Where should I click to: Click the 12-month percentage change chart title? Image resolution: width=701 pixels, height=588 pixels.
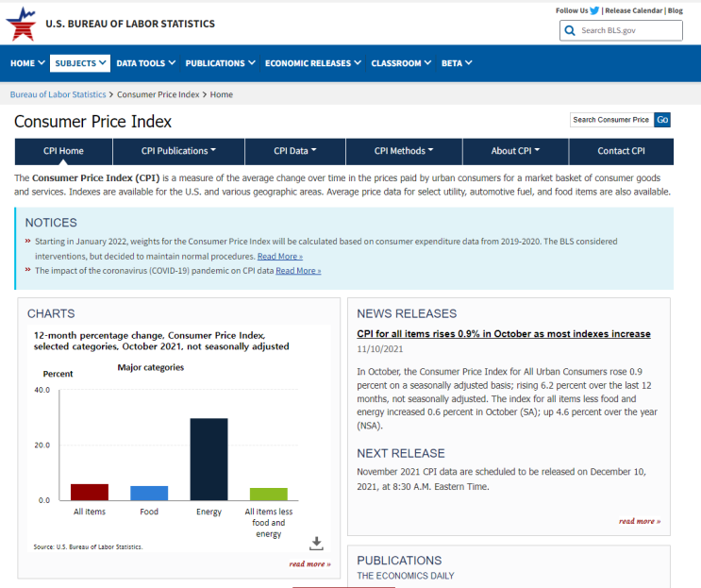[161, 341]
